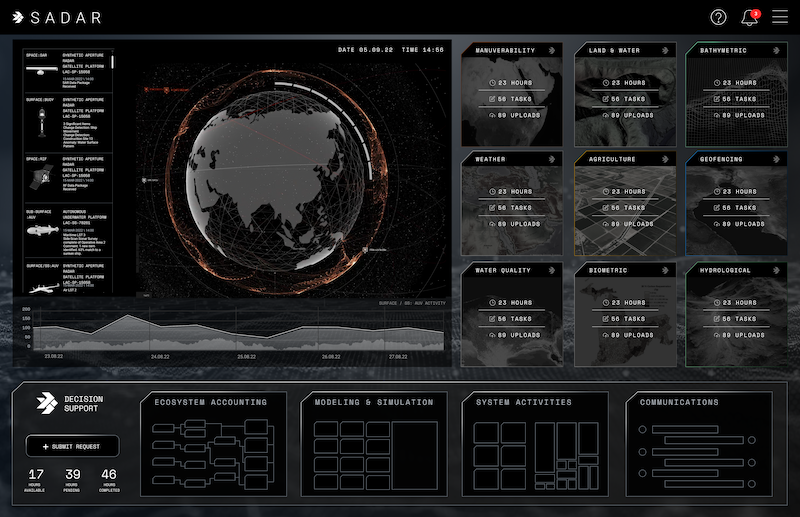
Task: Select the SURFACE:BUOY buoy icon
Action: tap(42, 124)
